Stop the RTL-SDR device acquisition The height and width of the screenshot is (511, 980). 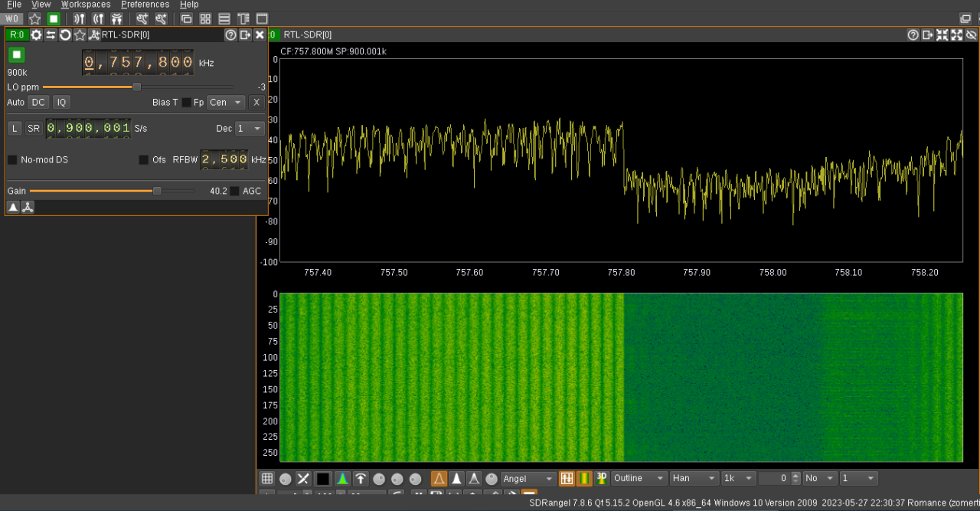click(17, 54)
